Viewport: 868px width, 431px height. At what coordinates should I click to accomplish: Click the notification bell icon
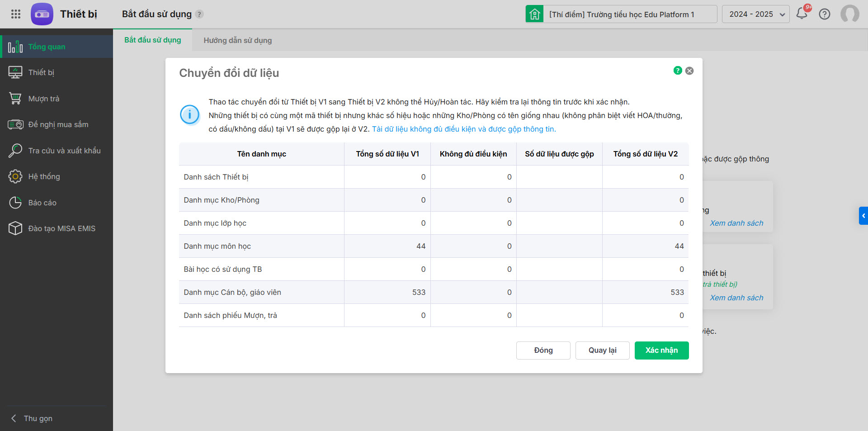[x=802, y=14]
